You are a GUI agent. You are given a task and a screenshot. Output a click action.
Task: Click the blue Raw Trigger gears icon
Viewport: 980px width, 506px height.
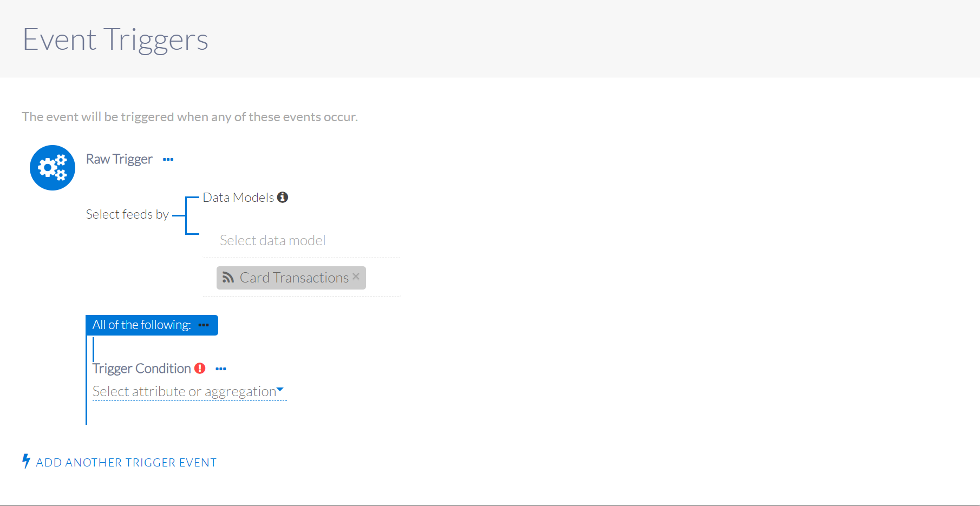[x=53, y=168]
